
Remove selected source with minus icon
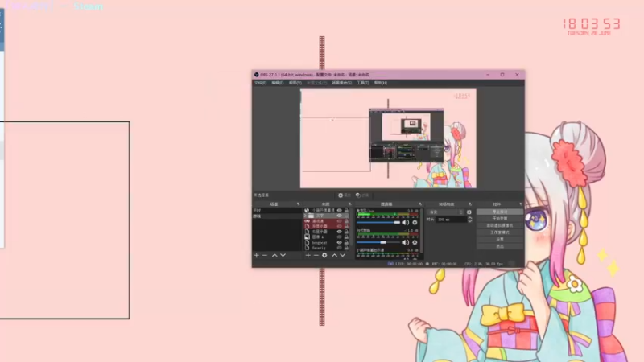[316, 255]
